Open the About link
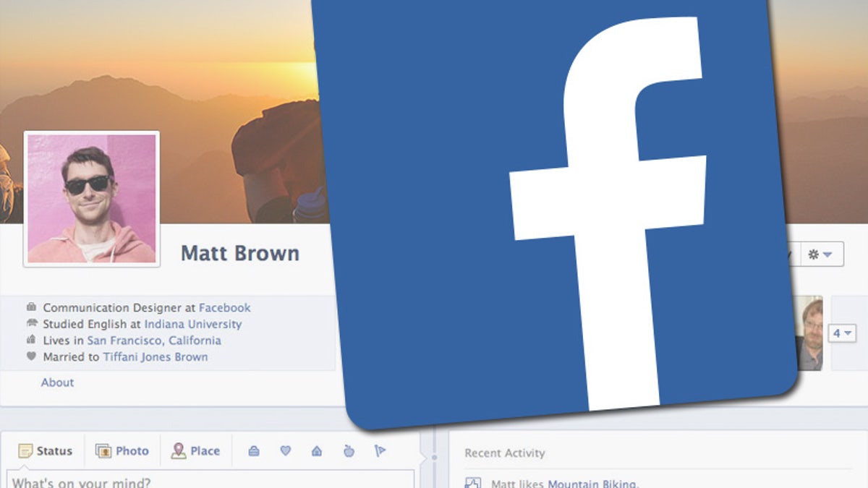868x488 pixels. pos(57,382)
